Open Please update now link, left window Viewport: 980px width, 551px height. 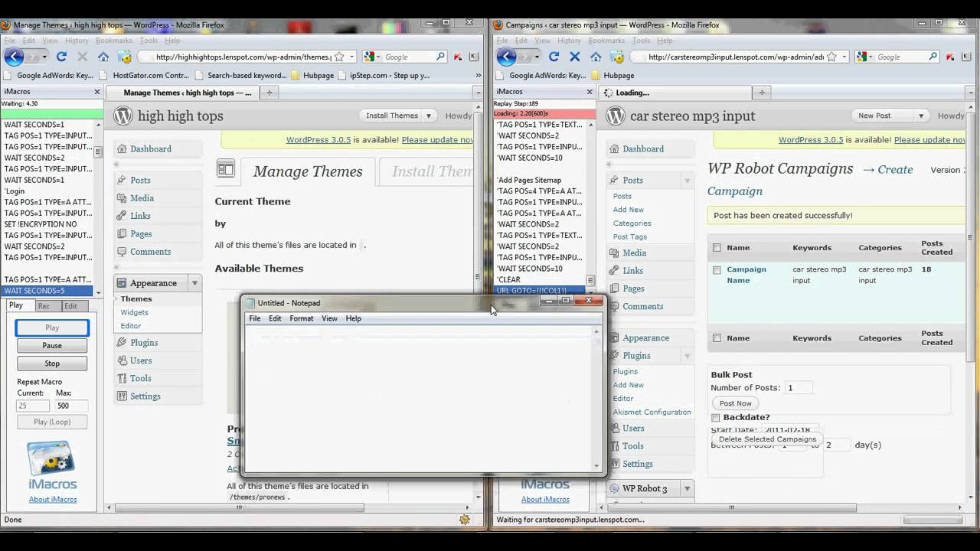point(437,140)
